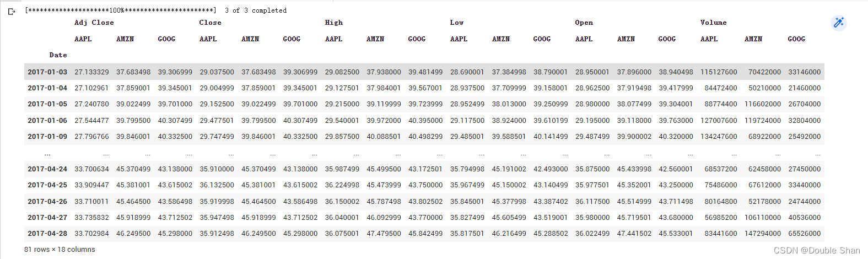Select cell value 33.909447
868x259 pixels.
[91, 185]
